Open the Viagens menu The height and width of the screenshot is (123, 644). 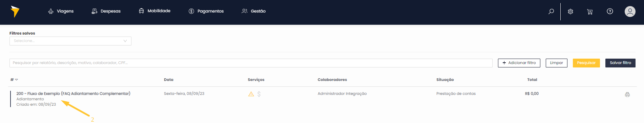(x=61, y=11)
